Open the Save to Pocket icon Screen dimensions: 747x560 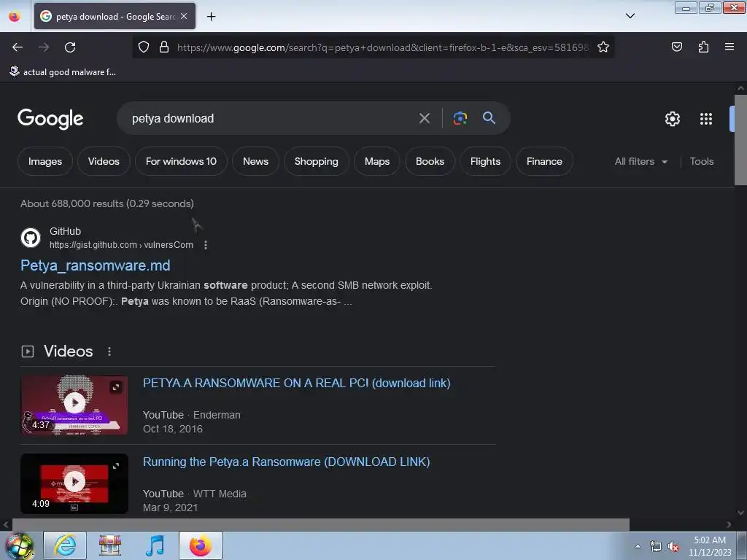(x=676, y=47)
